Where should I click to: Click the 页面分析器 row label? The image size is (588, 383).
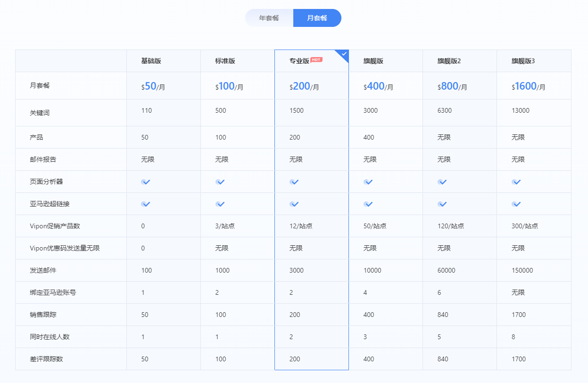[46, 182]
